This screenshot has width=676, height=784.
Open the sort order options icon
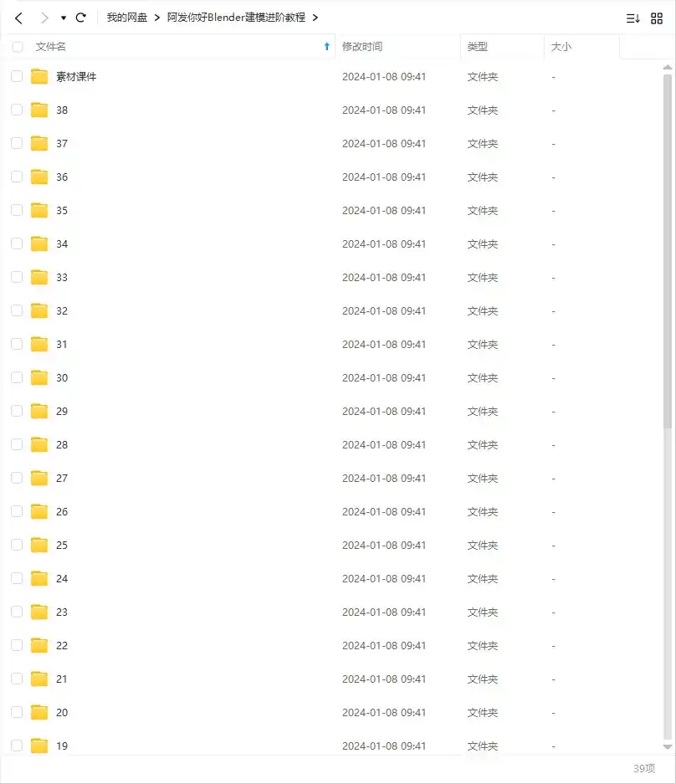pos(632,18)
